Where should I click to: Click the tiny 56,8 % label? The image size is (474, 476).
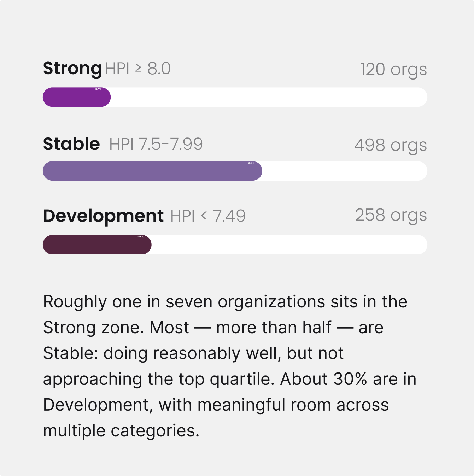tap(251, 163)
